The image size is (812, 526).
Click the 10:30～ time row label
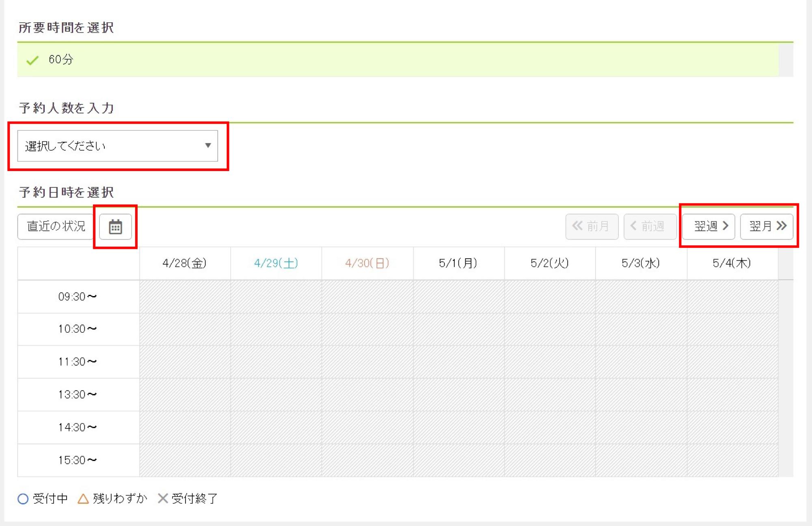(78, 329)
